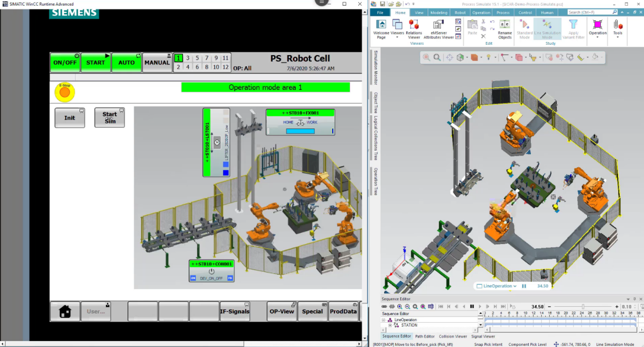Screen dimensions: 644x347
Task: Open IF-Signals screen in WinCC
Action: tap(235, 311)
